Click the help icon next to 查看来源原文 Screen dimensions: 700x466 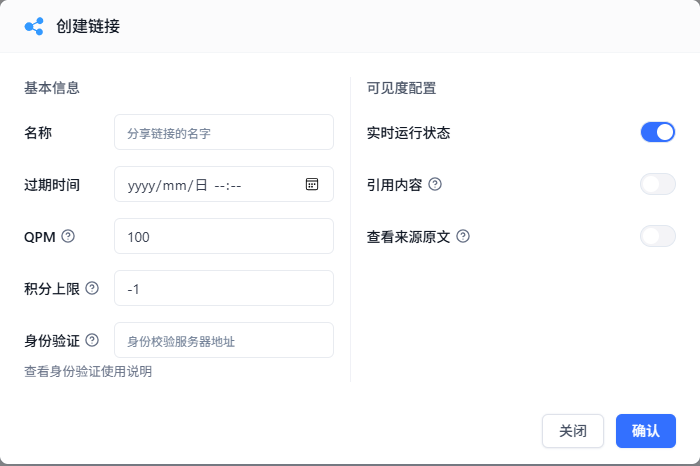tap(463, 236)
